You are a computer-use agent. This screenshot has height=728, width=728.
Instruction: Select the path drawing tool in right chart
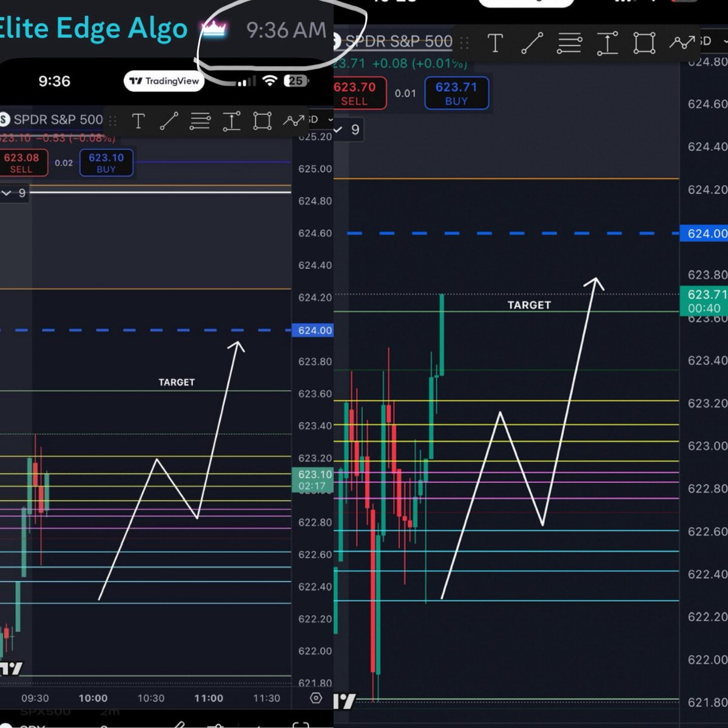pyautogui.click(x=682, y=42)
